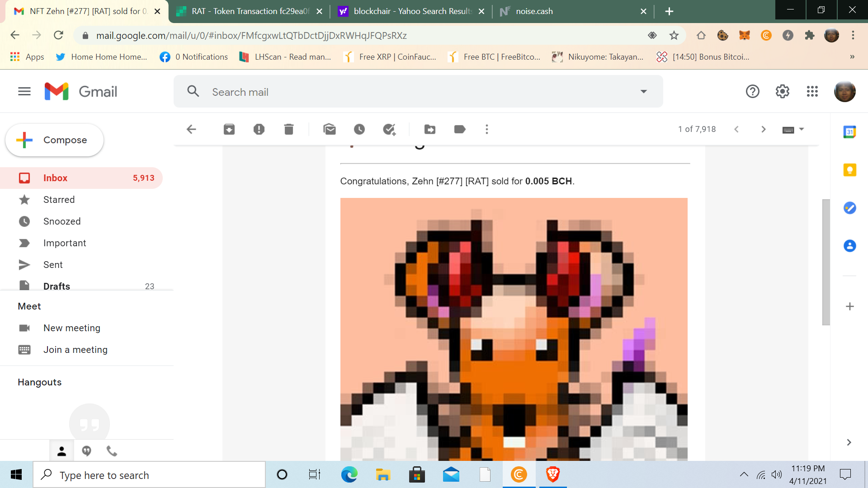The image size is (868, 488).
Task: Compose a new email
Action: [54, 140]
